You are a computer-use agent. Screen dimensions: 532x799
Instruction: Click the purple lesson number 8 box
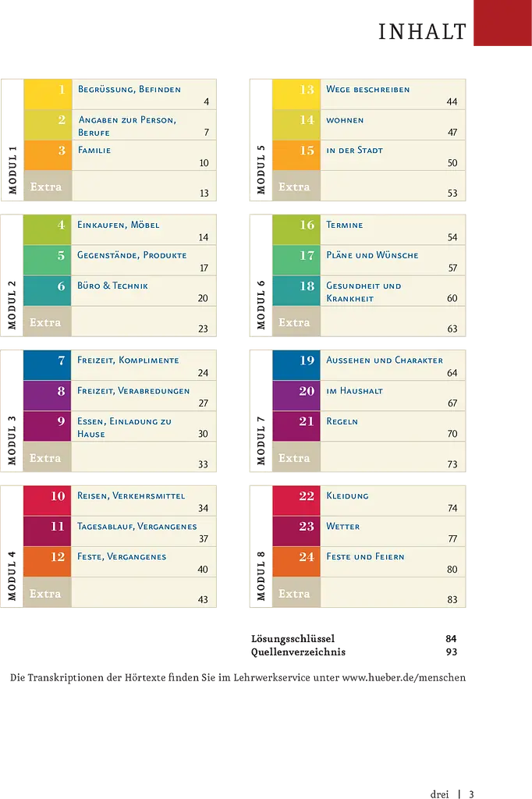click(48, 396)
